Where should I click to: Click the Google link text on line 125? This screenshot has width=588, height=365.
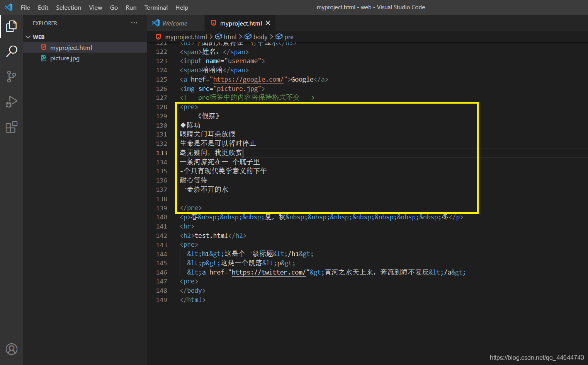(302, 79)
